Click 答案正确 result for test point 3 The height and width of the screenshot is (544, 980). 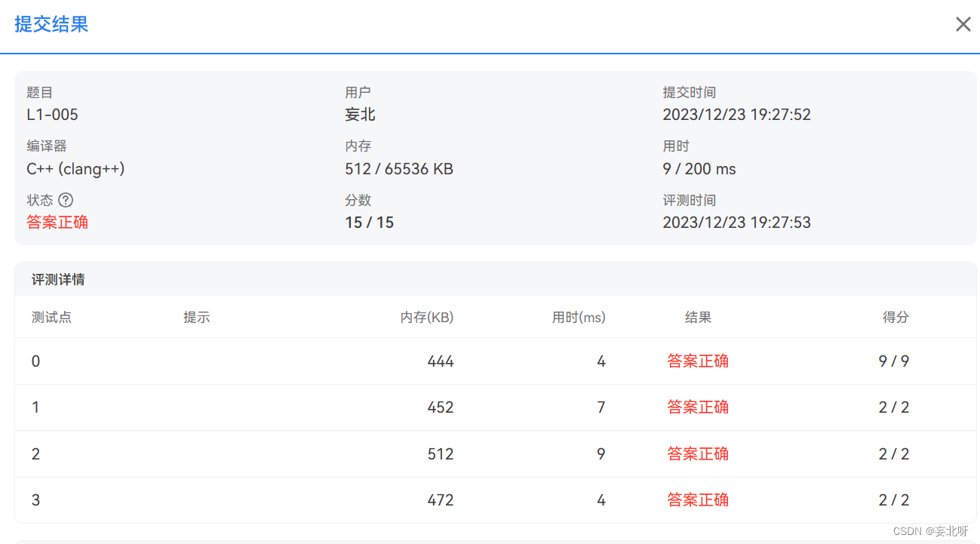698,500
